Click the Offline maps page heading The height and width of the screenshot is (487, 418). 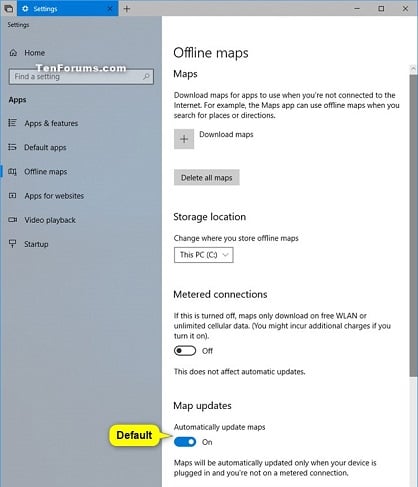pos(211,53)
